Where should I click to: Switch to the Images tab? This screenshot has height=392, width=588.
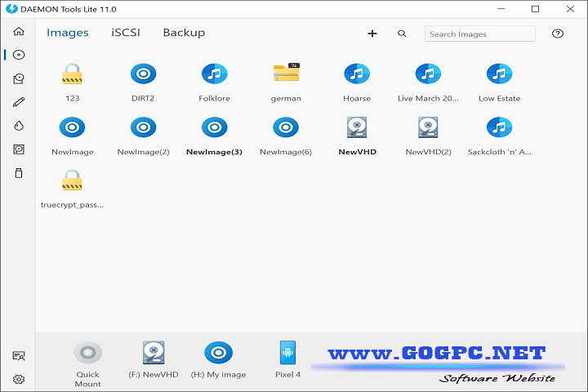click(68, 33)
